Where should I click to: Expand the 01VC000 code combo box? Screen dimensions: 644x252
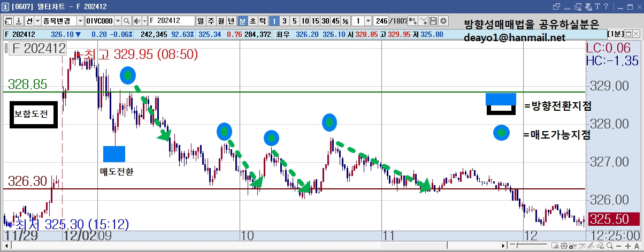pos(118,21)
